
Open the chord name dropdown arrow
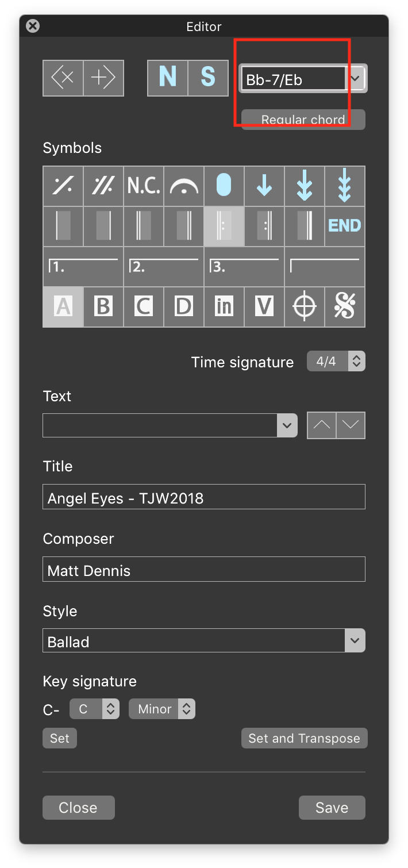pos(357,78)
